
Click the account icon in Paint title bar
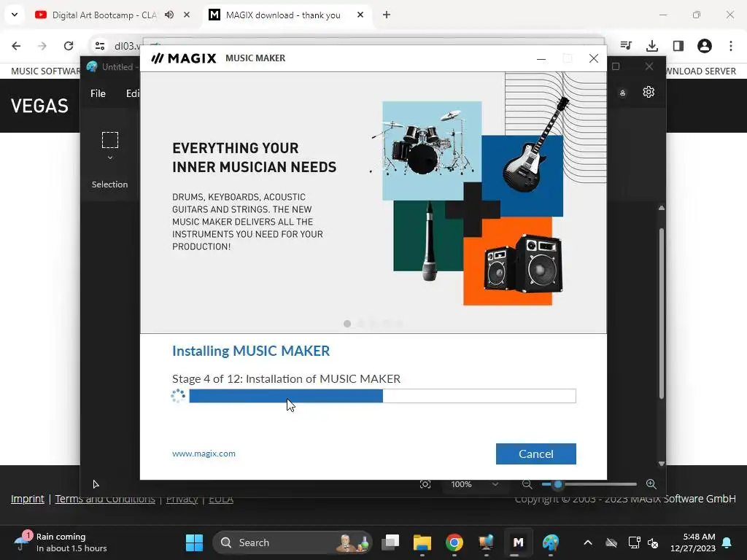pyautogui.click(x=623, y=93)
